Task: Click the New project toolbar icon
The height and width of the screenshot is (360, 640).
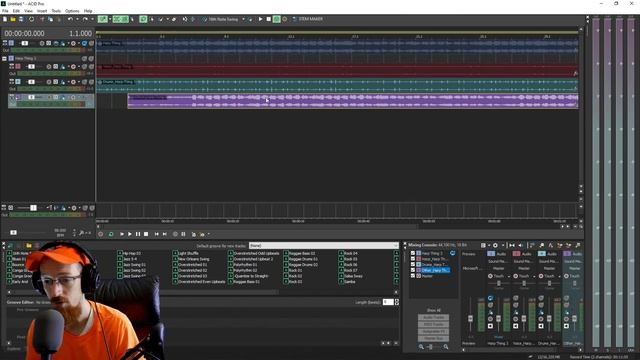Action: click(5, 19)
